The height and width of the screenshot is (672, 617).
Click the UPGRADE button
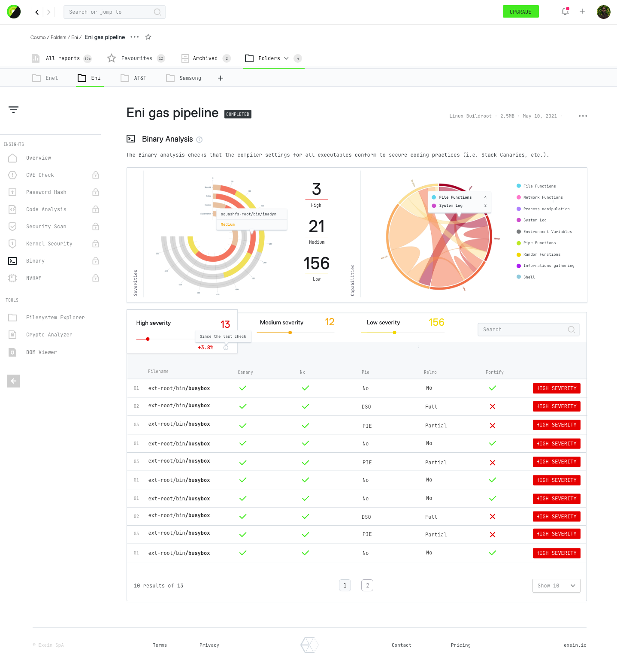520,12
